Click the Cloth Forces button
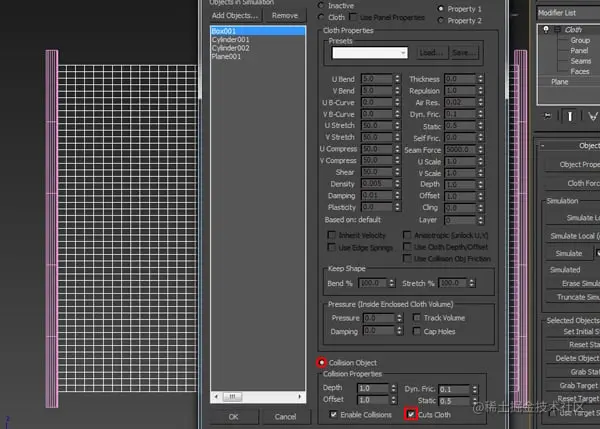600x429 pixels. coord(573,184)
